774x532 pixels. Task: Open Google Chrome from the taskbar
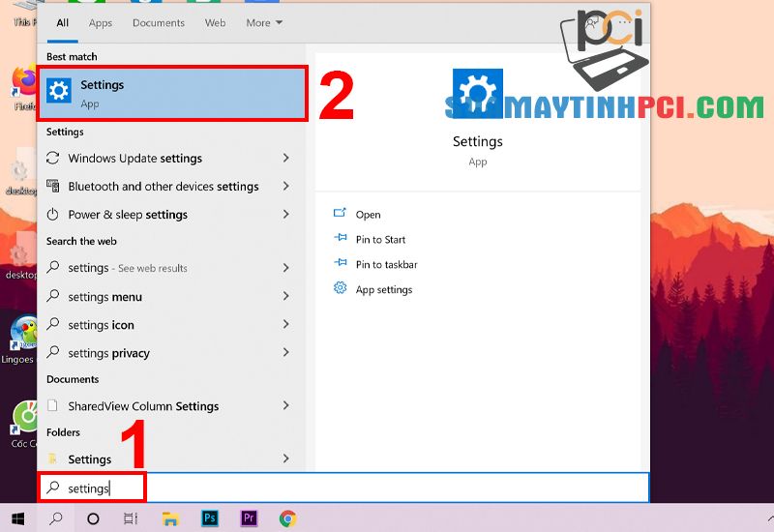pos(287,518)
